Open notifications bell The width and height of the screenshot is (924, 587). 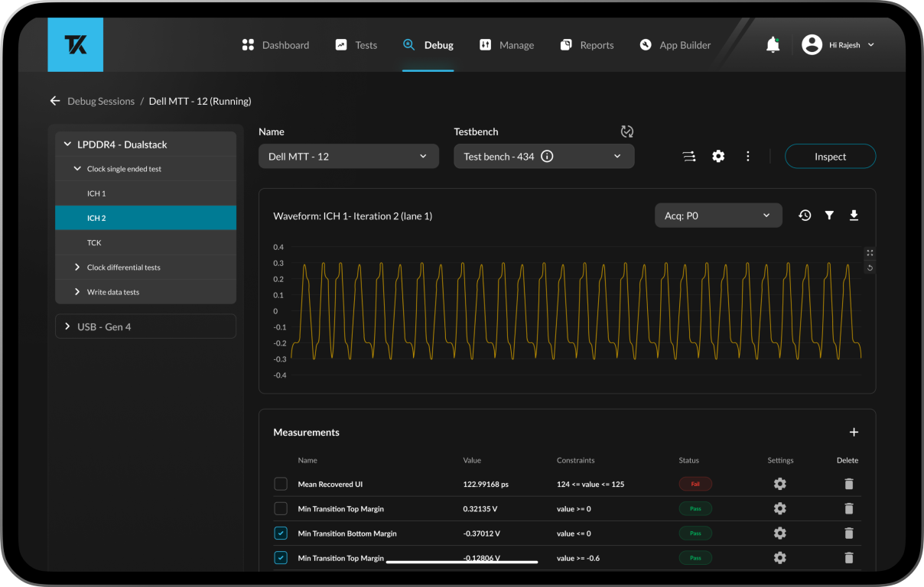click(x=773, y=44)
